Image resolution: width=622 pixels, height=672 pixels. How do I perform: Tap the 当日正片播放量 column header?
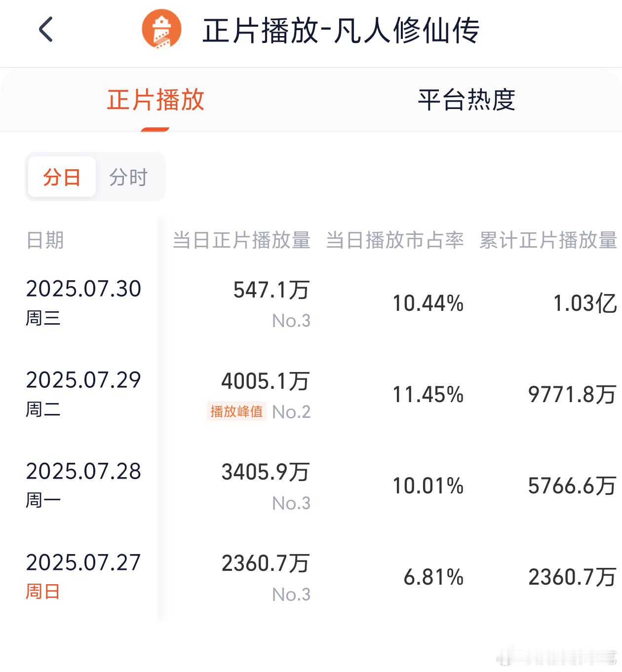[241, 240]
